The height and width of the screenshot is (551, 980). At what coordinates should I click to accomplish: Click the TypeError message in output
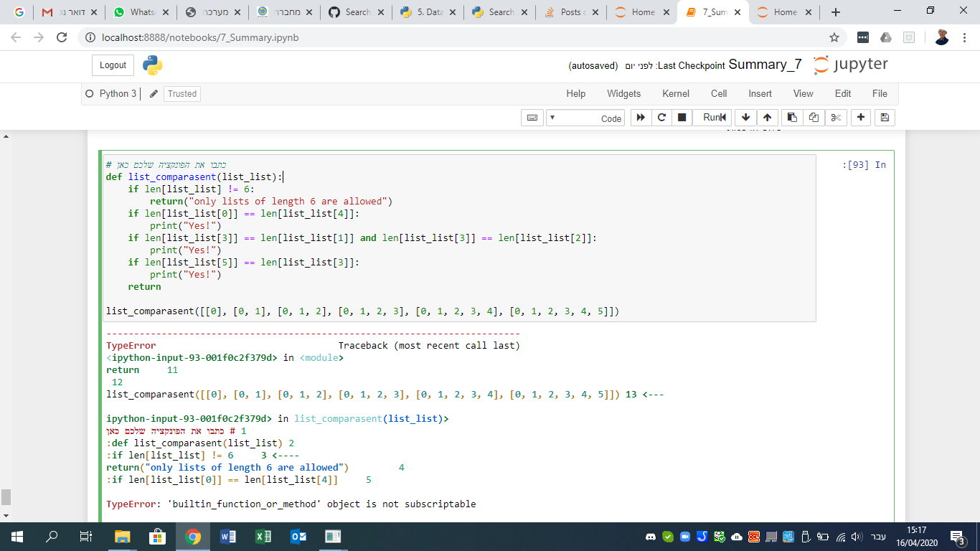[291, 504]
